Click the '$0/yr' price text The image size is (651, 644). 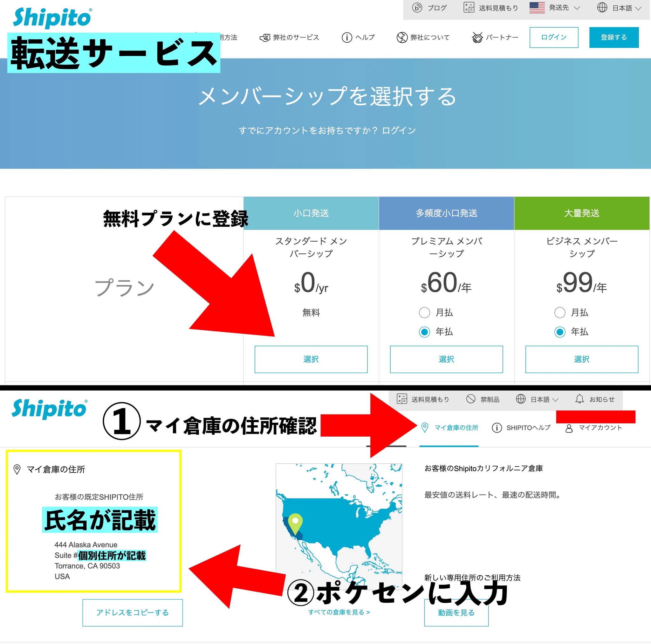point(311,282)
